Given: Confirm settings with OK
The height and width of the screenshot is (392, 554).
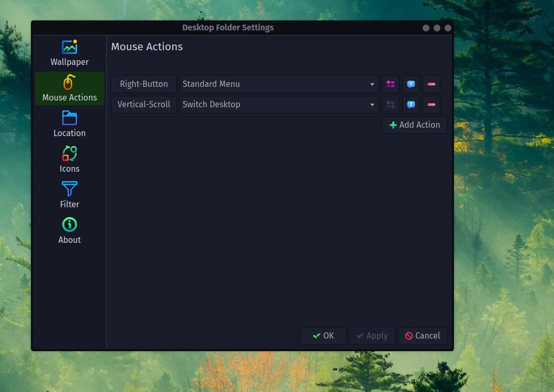Looking at the screenshot, I should click(x=323, y=335).
